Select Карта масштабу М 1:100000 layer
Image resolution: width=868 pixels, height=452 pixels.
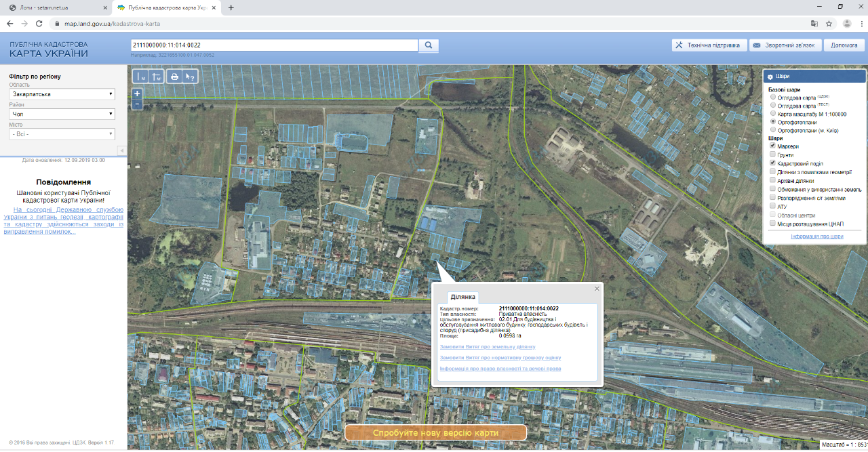click(x=772, y=114)
